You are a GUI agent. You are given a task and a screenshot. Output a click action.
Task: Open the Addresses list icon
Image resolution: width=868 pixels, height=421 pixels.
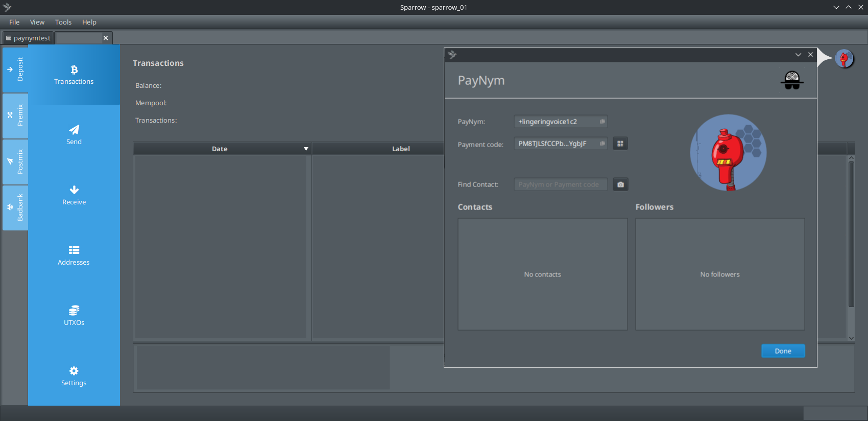[x=74, y=255]
